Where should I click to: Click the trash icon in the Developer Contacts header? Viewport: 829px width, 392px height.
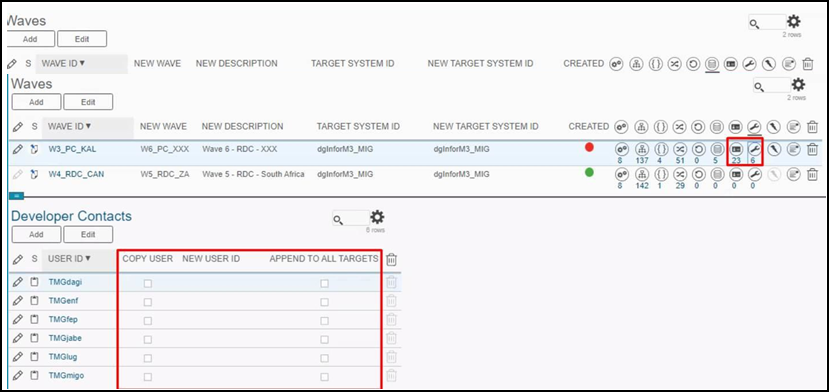click(x=391, y=259)
